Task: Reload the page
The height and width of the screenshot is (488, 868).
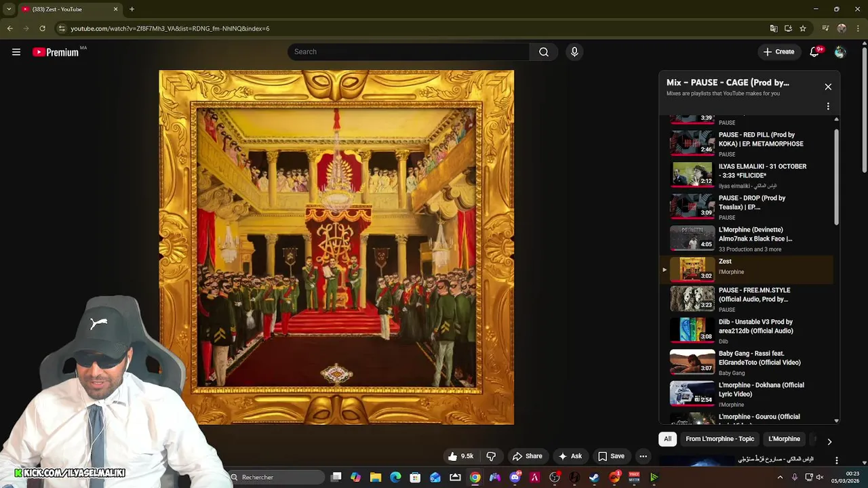Action: 42,28
